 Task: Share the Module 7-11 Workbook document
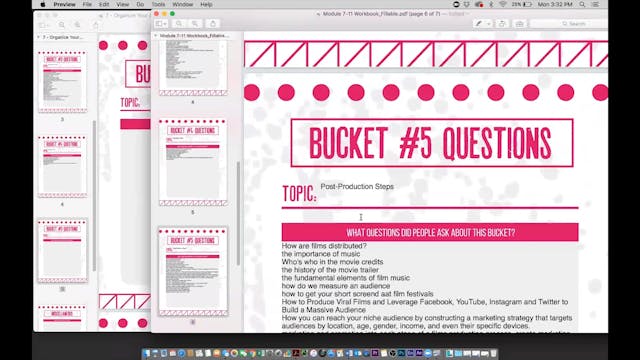[213, 24]
